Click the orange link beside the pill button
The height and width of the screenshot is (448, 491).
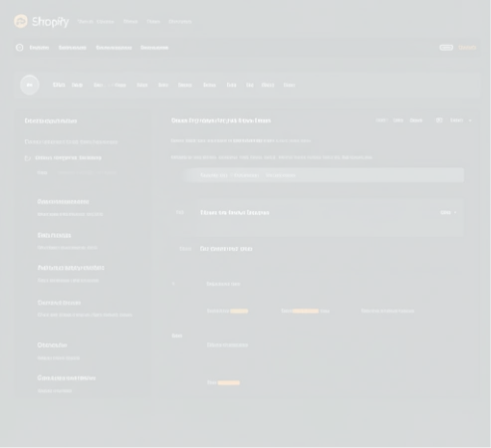click(x=467, y=48)
